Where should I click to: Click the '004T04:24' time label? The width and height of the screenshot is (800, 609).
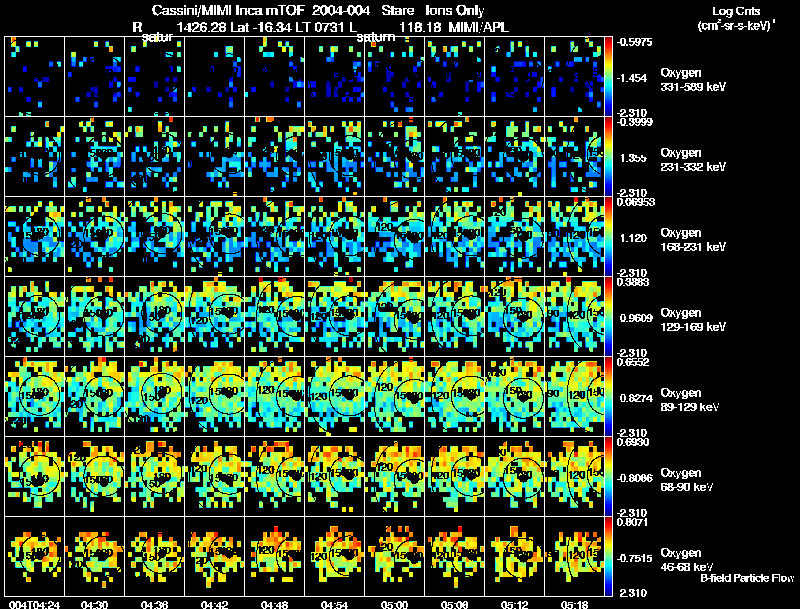coord(34,605)
